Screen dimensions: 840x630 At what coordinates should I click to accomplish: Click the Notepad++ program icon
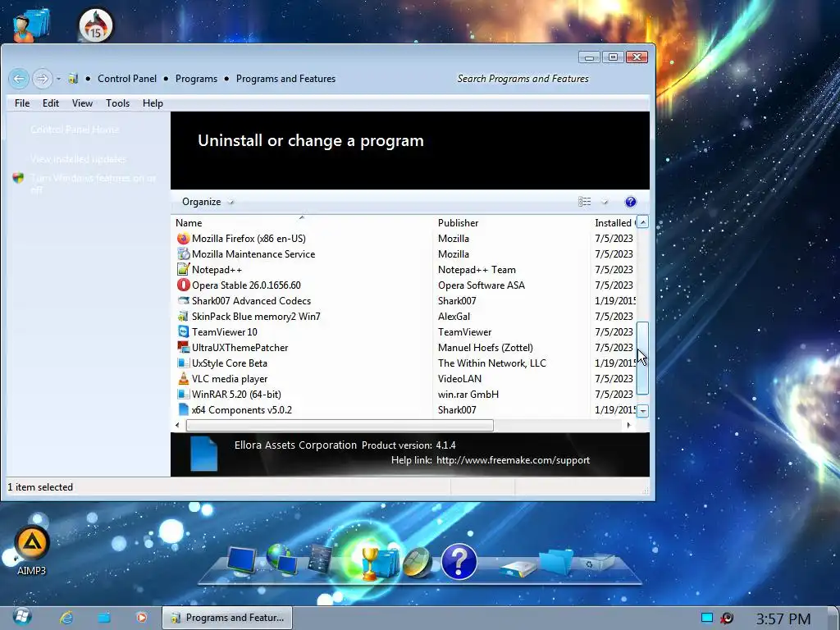(x=183, y=269)
